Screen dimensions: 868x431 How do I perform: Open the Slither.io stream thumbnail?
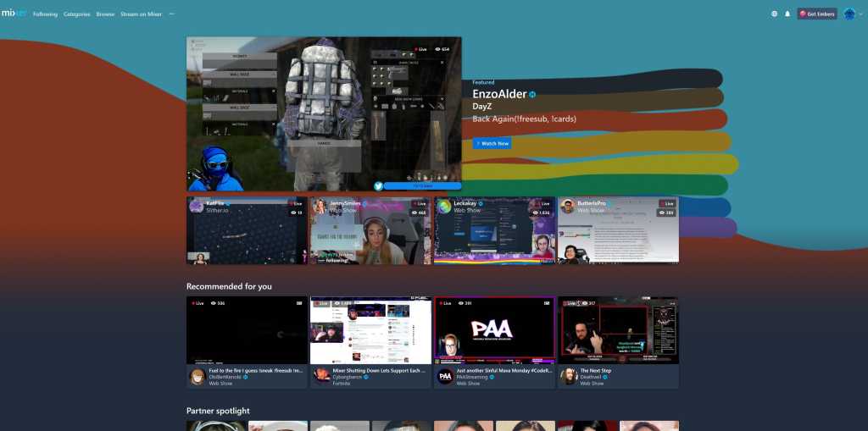247,230
